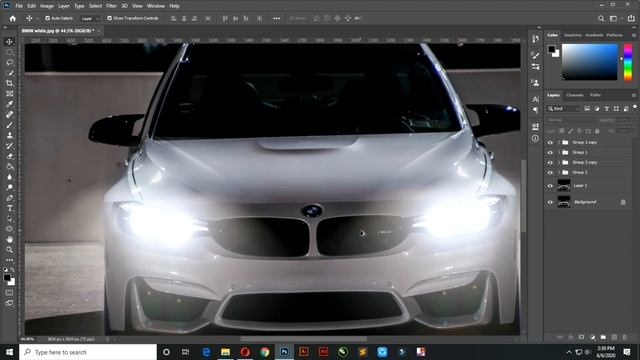Select the Crop tool
The width and height of the screenshot is (640, 360).
pos(9,83)
